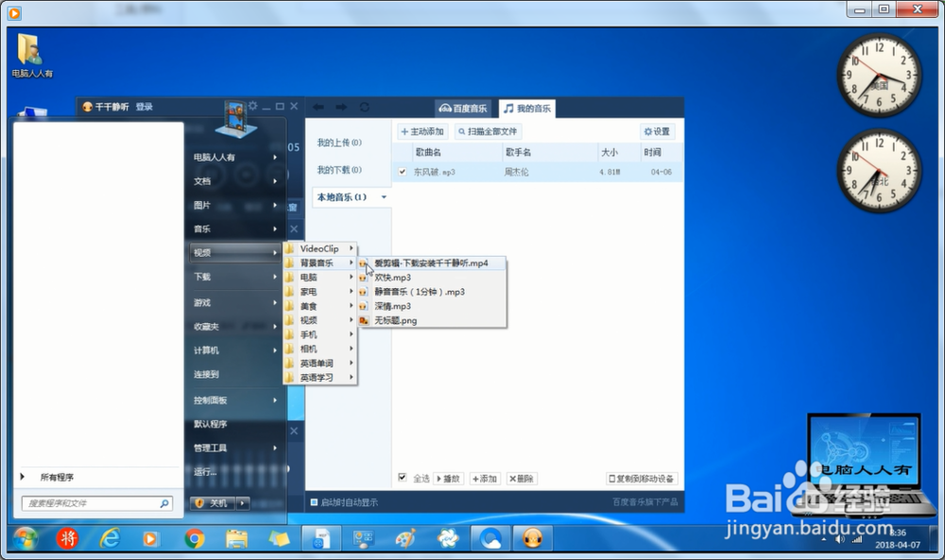945x560 pixels.
Task: Open 深情.mp3 from the submenu
Action: [392, 306]
